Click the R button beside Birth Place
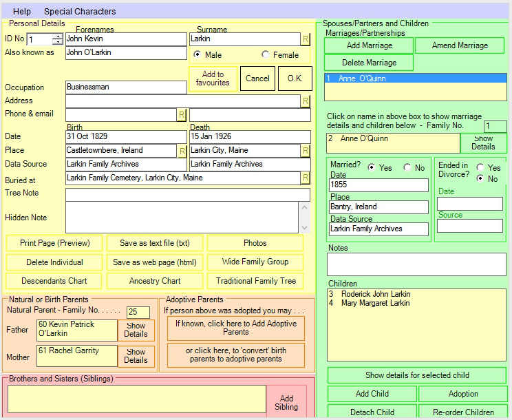Viewport: 512px width, 420px height. click(182, 151)
